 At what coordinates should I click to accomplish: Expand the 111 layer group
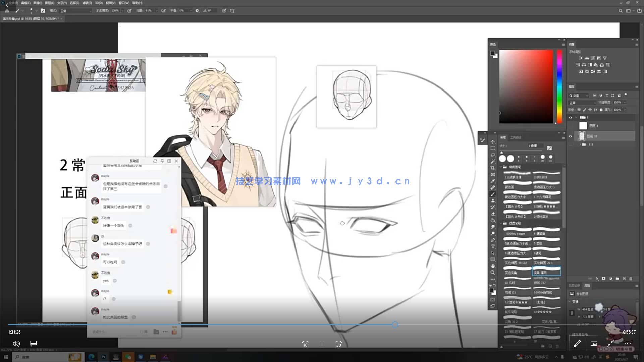pos(580,145)
